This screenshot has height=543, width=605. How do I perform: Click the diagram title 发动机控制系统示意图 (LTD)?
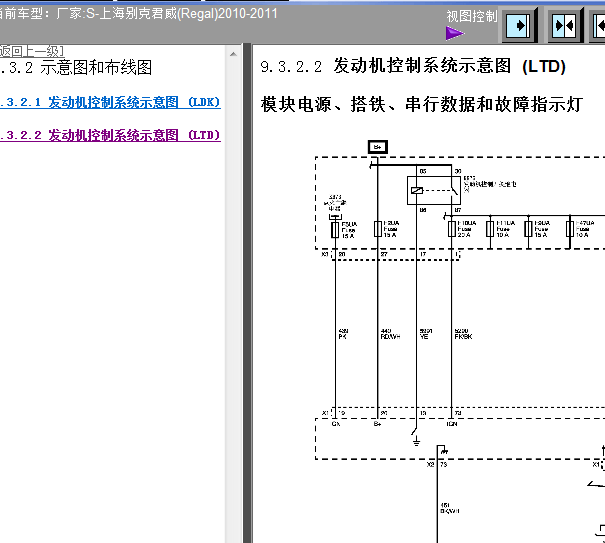(x=413, y=66)
